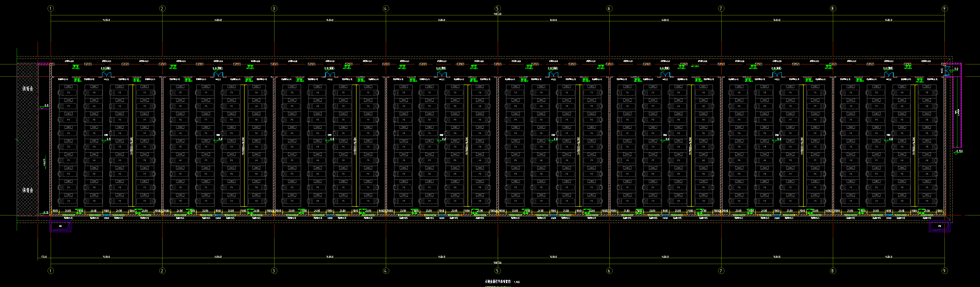Select top grid axis bubble 2
This screenshot has height=287, width=980.
(x=162, y=8)
